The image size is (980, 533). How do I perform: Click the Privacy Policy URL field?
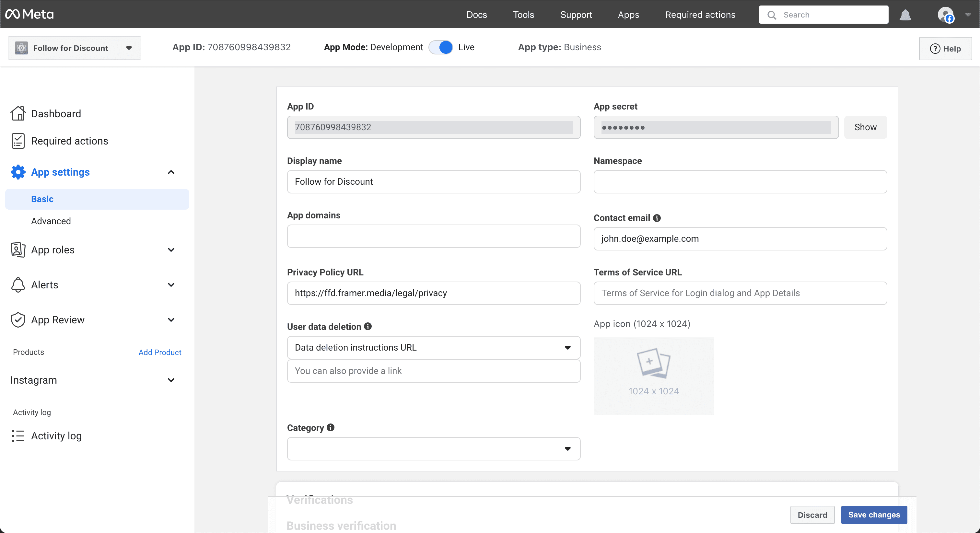pos(434,293)
